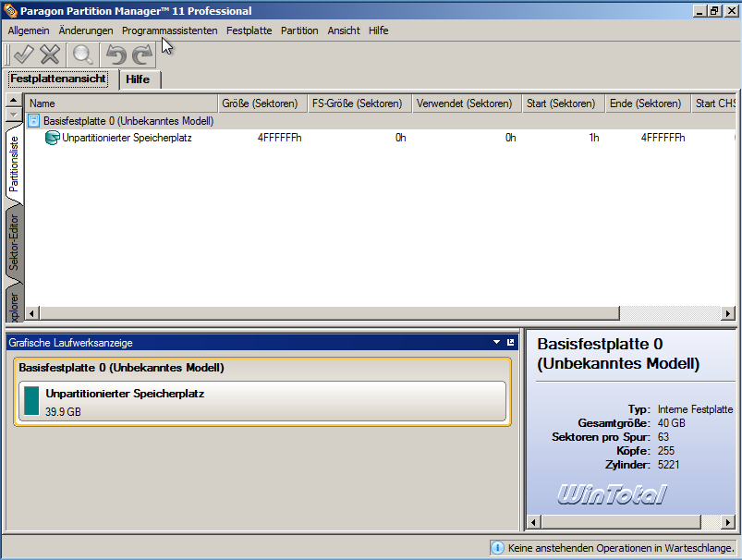Screen dimensions: 742x560
Task: Undo last operation with the toolbar arrow
Action: (116, 55)
